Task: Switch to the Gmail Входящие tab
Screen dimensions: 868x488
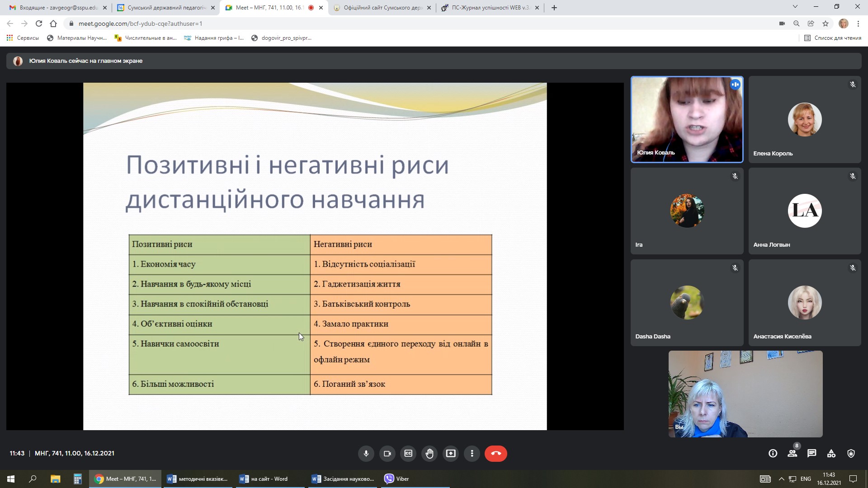Action: 54,8
